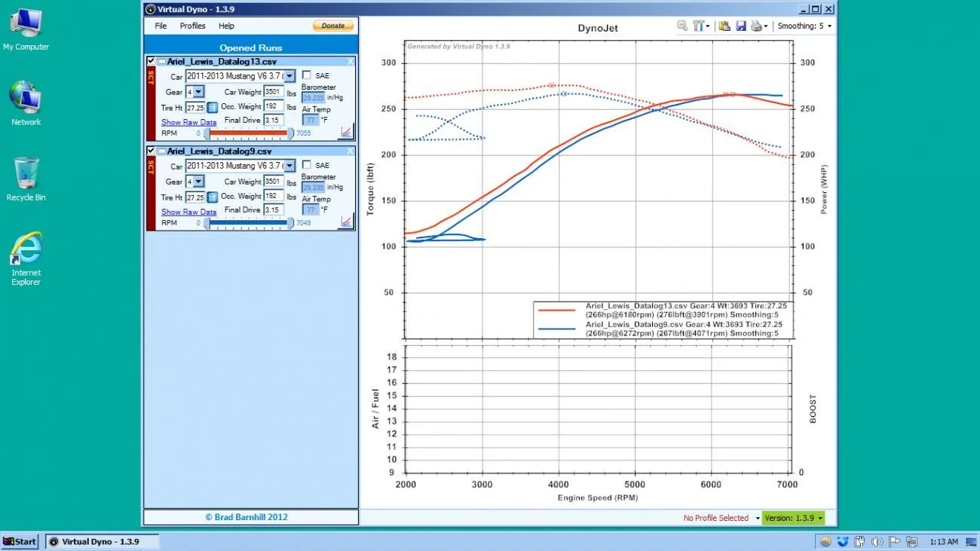Screen dimensions: 980x551
Task: Open the Car dropdown for Datalog13
Action: (x=289, y=76)
